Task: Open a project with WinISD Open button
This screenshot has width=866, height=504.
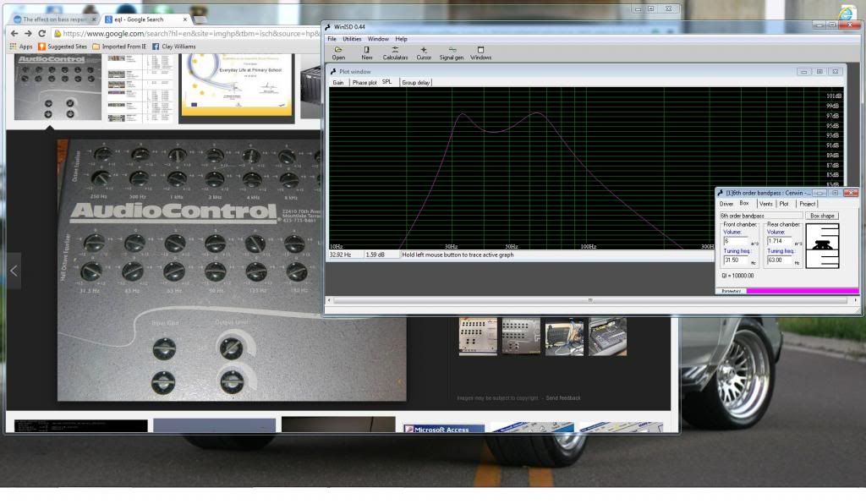Action: (x=338, y=53)
